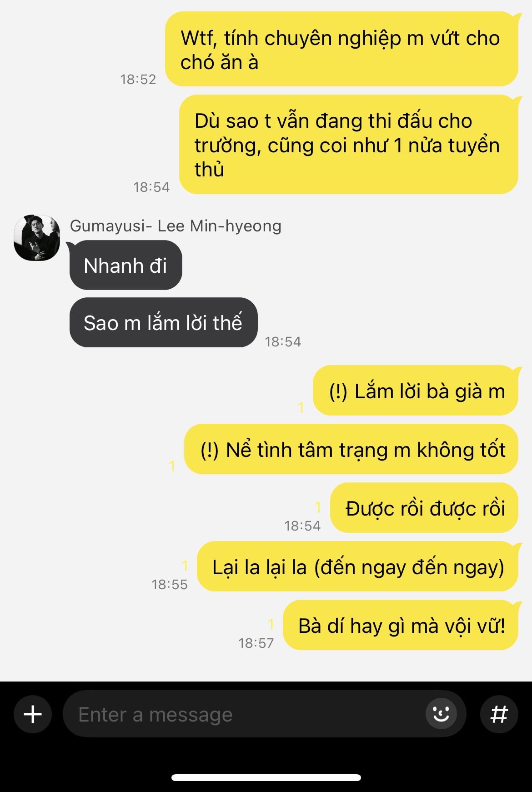Tap the 'Dù sao t vẫn đang thi đấu' message
Screen dimensions: 532x792
pyautogui.click(x=349, y=145)
